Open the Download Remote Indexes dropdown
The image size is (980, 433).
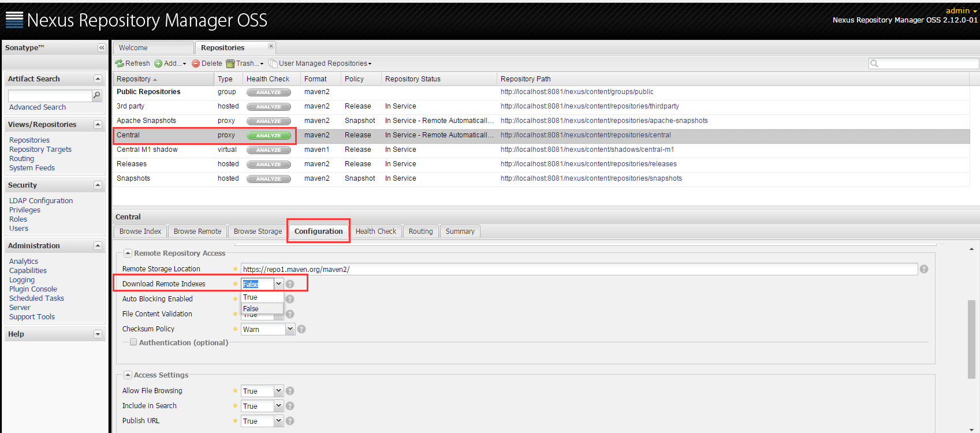click(278, 284)
